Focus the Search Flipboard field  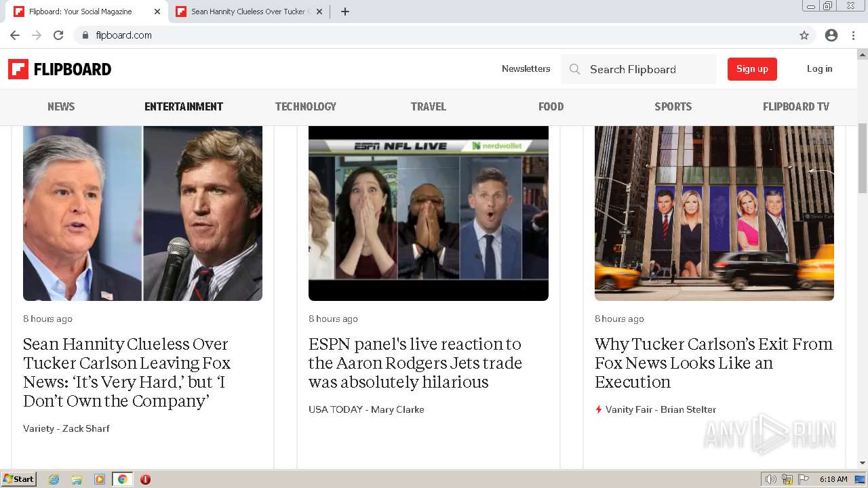click(638, 69)
